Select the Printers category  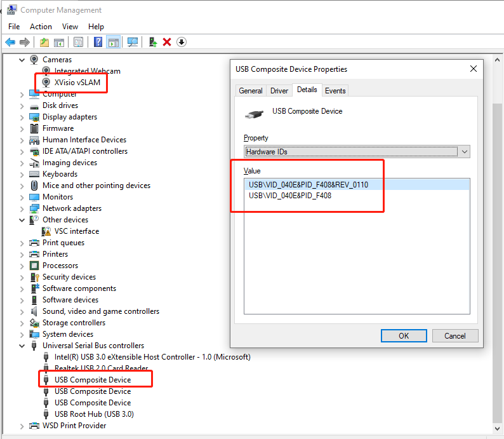pyautogui.click(x=55, y=254)
